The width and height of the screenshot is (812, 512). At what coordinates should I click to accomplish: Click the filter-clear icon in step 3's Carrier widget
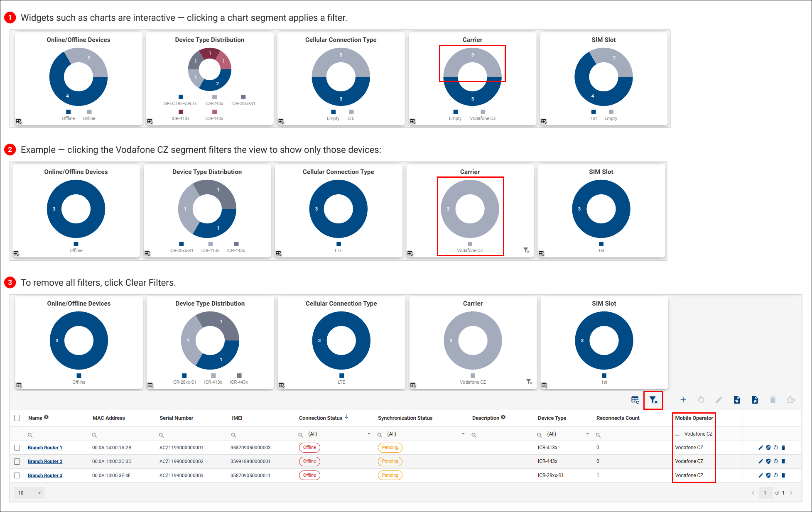[529, 382]
